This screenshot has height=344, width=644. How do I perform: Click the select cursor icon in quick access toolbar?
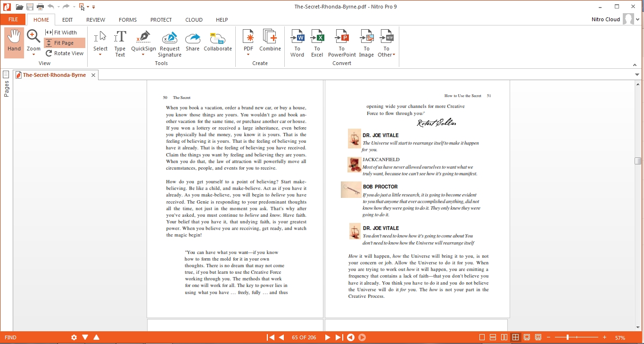coord(82,7)
